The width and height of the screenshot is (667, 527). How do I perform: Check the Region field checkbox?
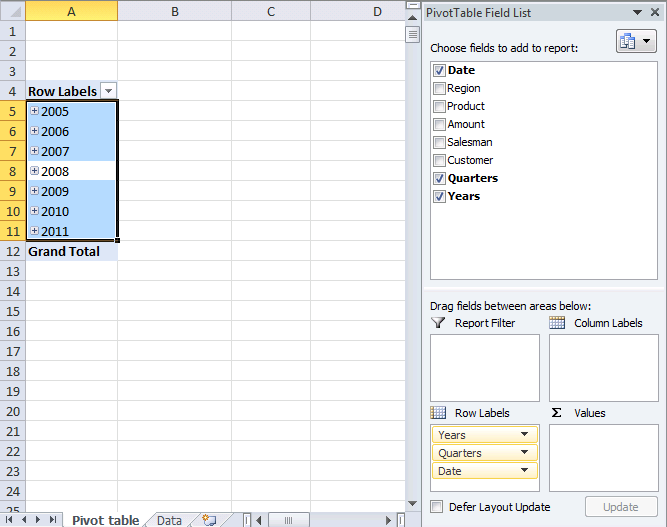pos(439,88)
